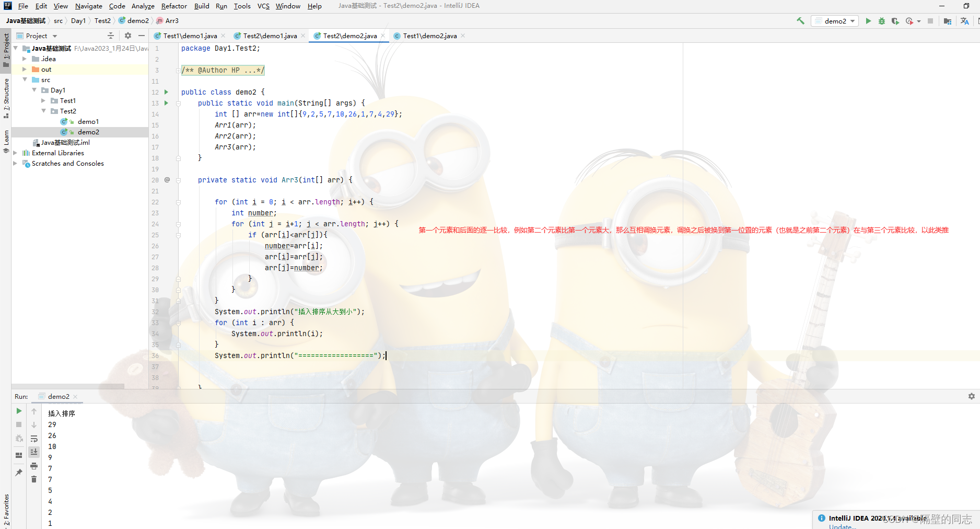Switch to Test1\demo1.java tab
Viewport: 980px width, 529px height.
click(190, 36)
